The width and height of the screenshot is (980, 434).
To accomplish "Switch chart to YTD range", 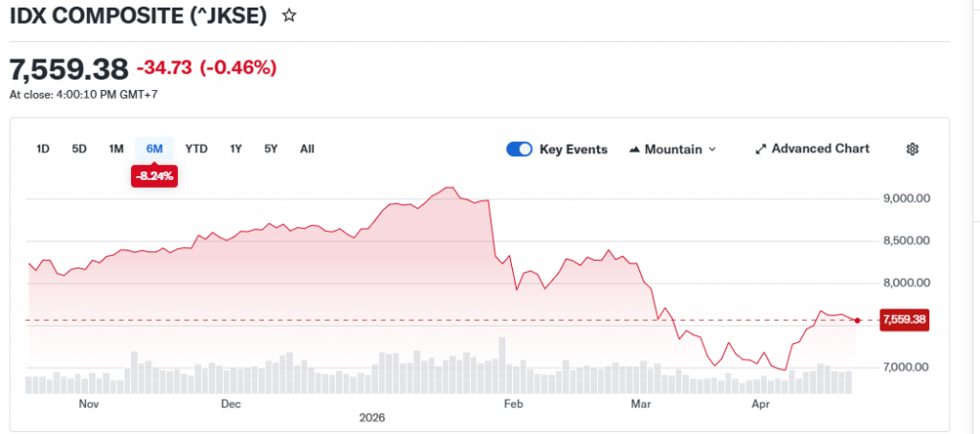I will coord(196,148).
